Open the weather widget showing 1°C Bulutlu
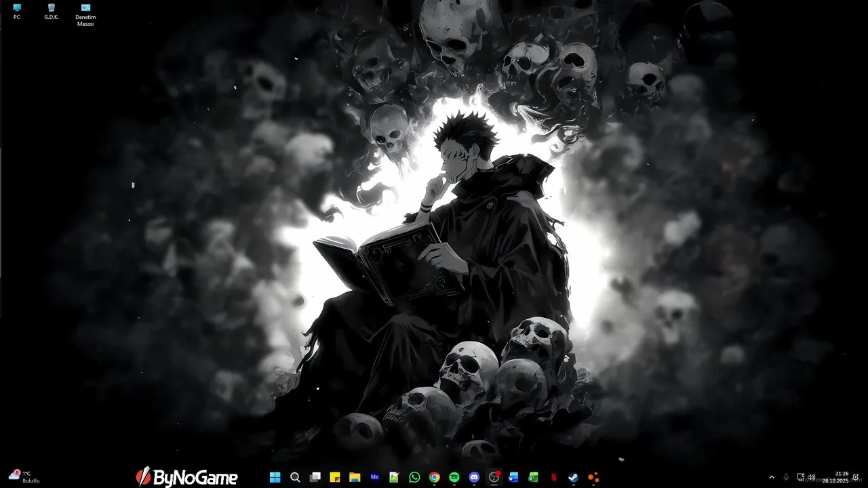Viewport: 868px width, 488px height. [24, 476]
